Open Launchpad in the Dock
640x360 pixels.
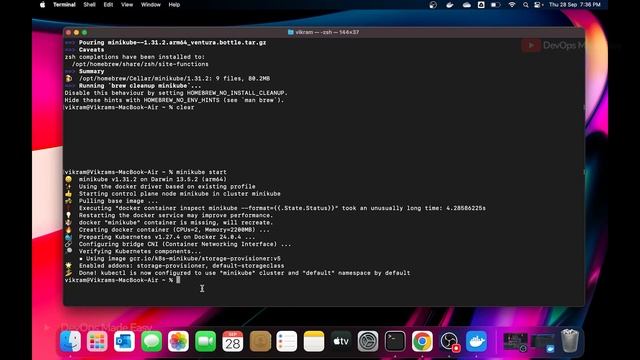[x=97, y=341]
